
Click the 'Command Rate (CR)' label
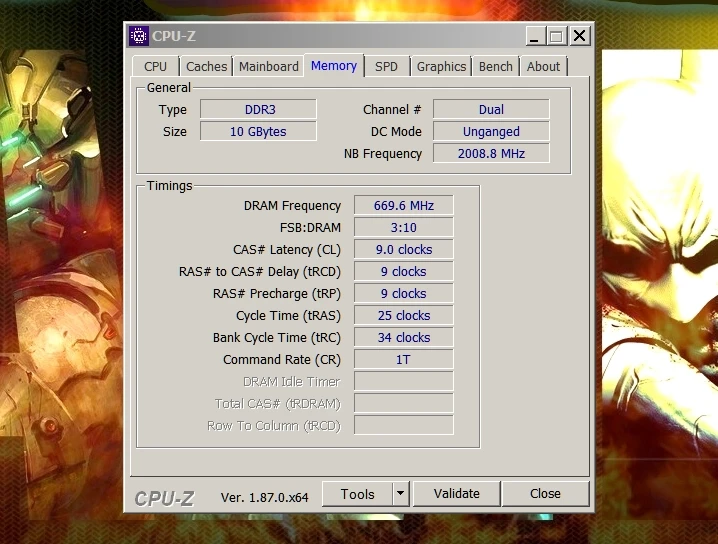[x=282, y=360]
